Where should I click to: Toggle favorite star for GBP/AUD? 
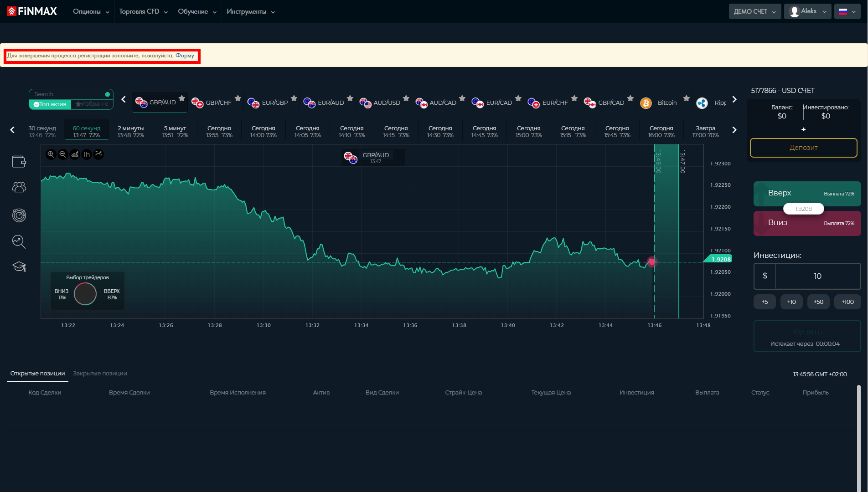pyautogui.click(x=182, y=98)
